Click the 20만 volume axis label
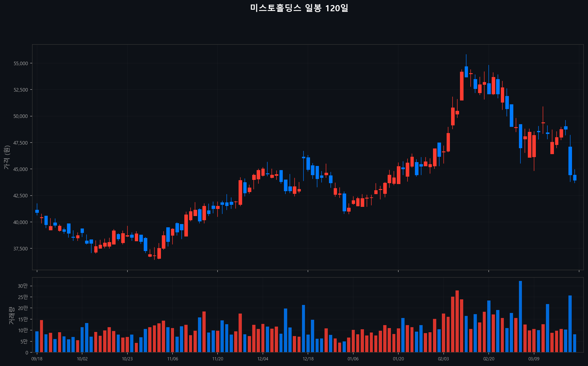The width and height of the screenshot is (588, 366). 23,308
